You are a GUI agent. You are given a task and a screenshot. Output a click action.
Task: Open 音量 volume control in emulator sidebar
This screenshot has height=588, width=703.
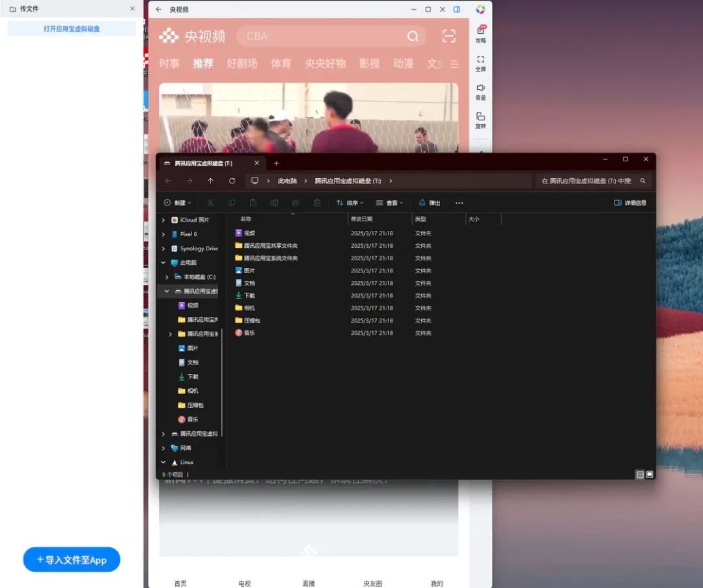click(x=480, y=92)
